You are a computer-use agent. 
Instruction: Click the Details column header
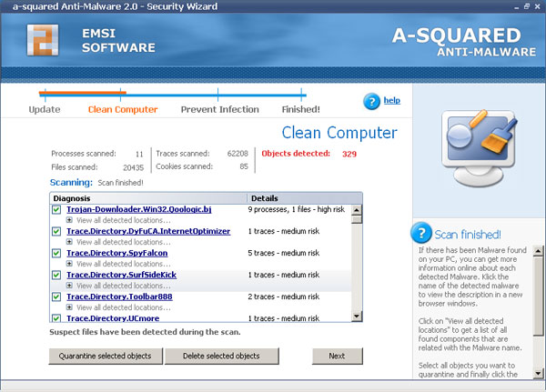[x=305, y=198]
